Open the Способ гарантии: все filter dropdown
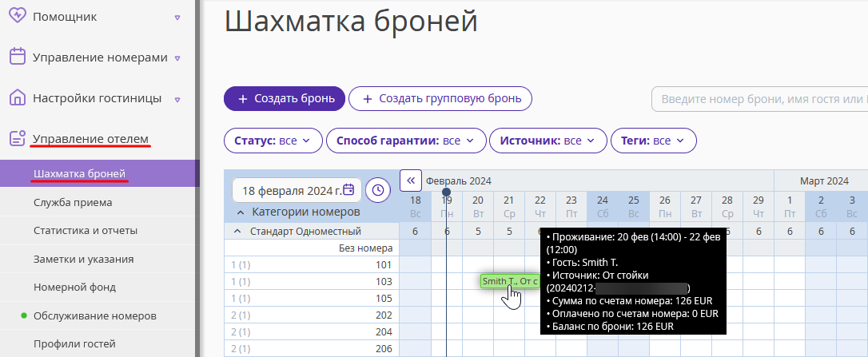Screen dimensions: 868x357 [406, 141]
